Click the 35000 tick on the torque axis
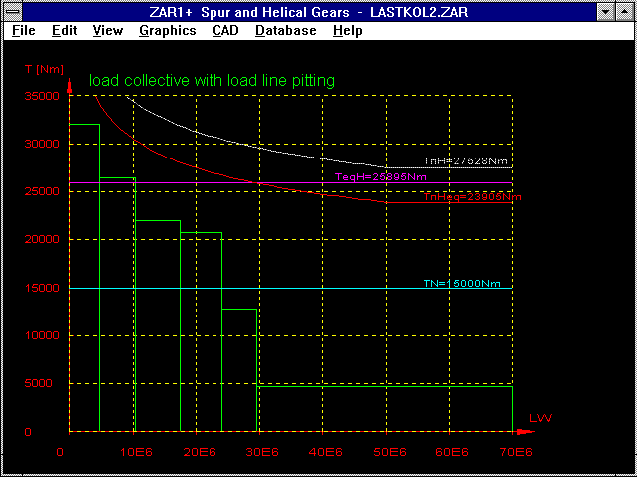The width and height of the screenshot is (638, 479). [41, 96]
